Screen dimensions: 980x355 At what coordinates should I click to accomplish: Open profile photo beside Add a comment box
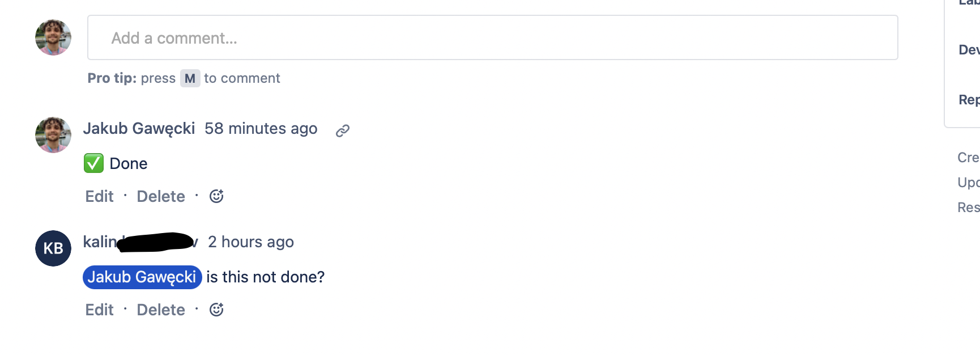(x=53, y=37)
